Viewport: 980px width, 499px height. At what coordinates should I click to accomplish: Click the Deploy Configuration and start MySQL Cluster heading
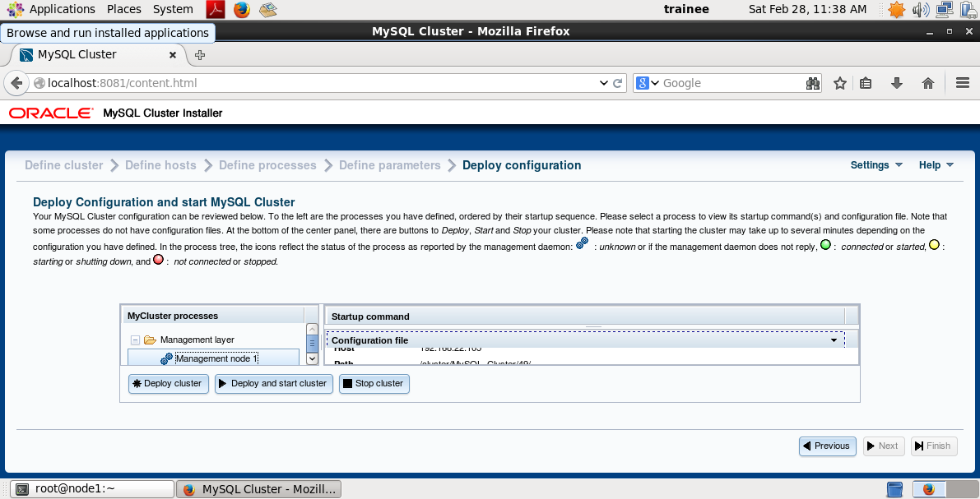tap(164, 202)
